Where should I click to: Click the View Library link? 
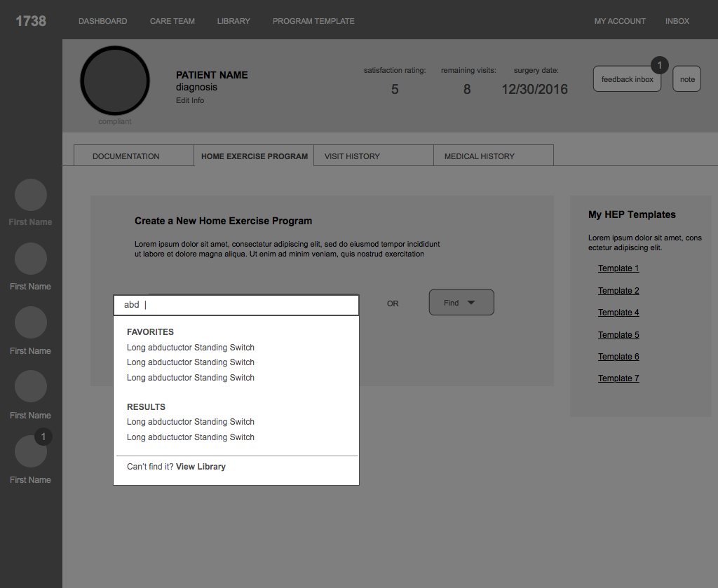(x=201, y=466)
